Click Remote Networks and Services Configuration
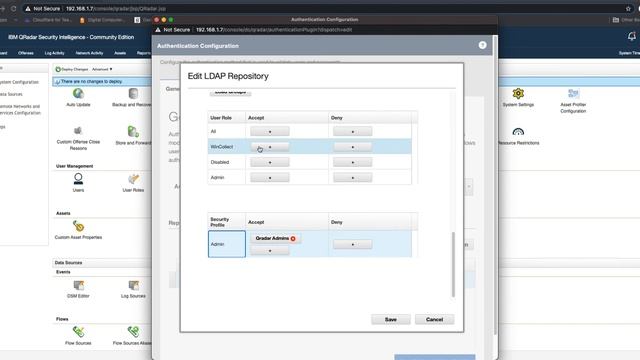This screenshot has width=640, height=360. pos(20,109)
